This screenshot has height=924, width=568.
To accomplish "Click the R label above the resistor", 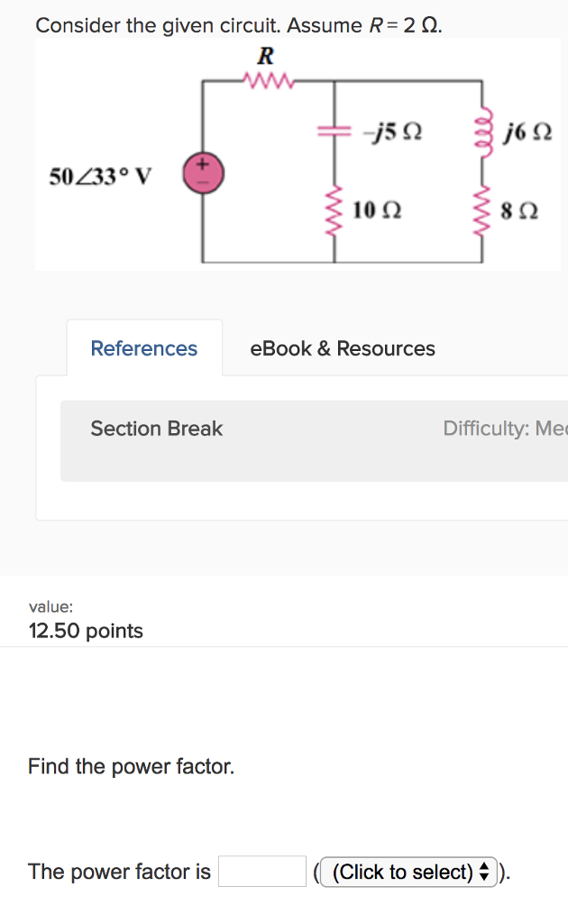I will pos(265,55).
